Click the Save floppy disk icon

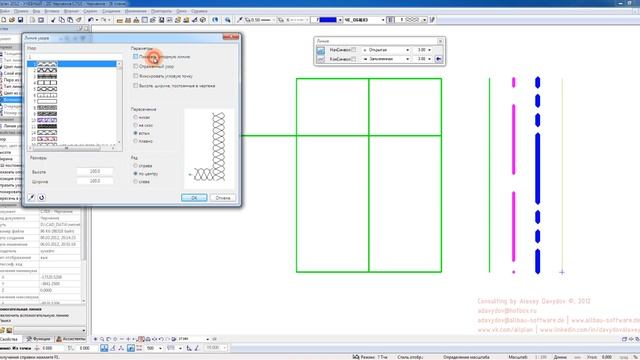[20, 20]
